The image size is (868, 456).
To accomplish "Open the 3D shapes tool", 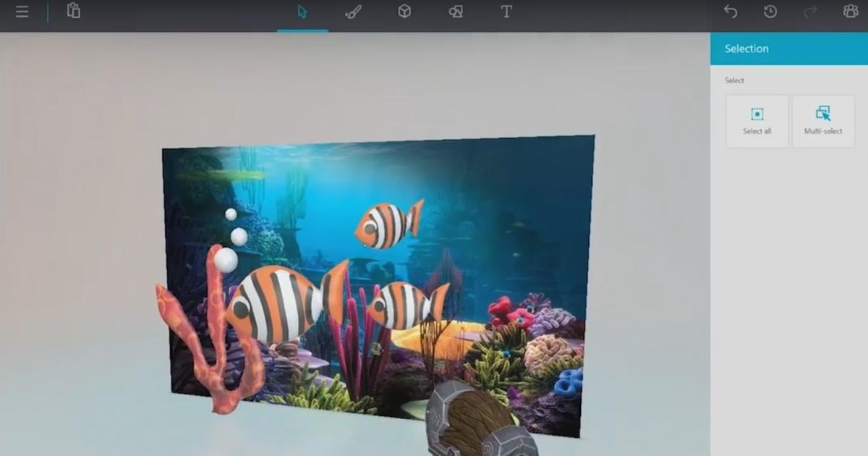I will [404, 12].
